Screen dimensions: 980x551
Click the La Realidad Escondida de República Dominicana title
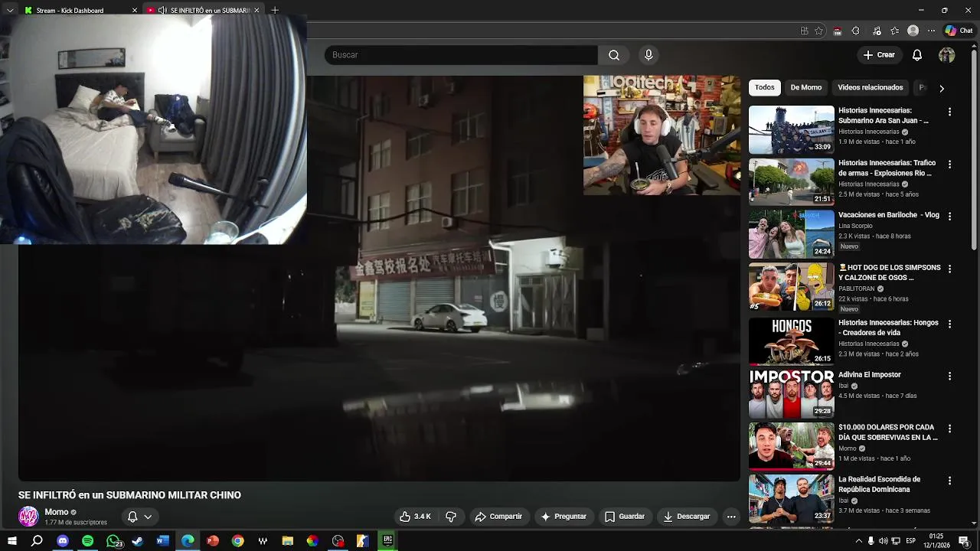point(879,484)
